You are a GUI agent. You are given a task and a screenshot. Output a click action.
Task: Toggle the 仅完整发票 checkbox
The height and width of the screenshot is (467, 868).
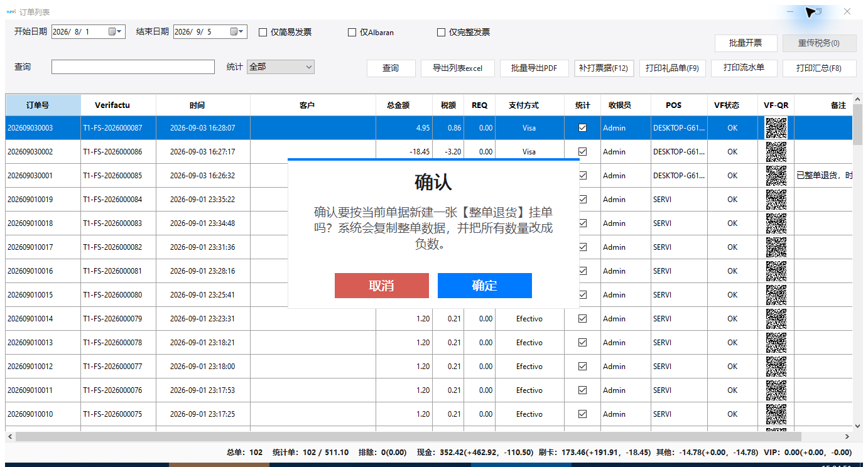(x=442, y=33)
